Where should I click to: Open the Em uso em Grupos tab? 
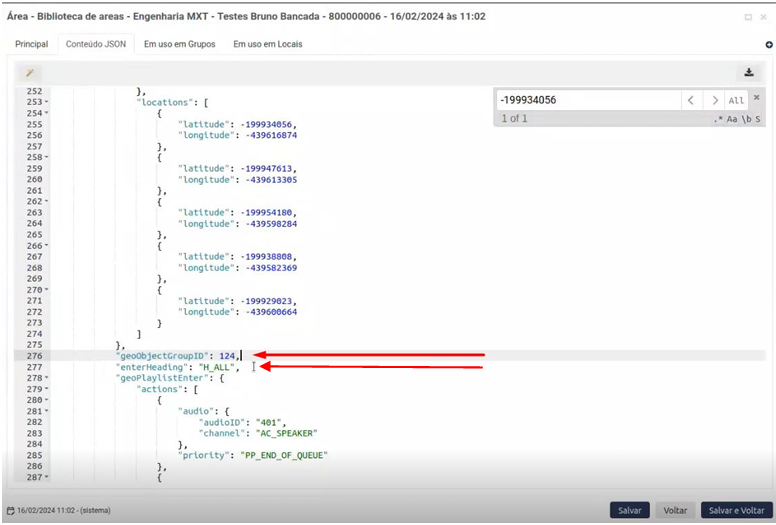click(181, 44)
